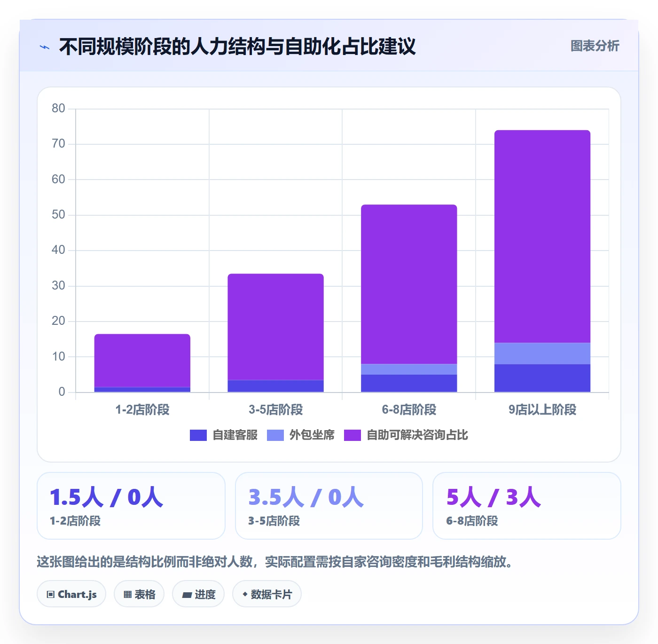Image resolution: width=658 pixels, height=644 pixels.
Task: Select the 3.5人 / 0人 data card
Action: click(329, 506)
